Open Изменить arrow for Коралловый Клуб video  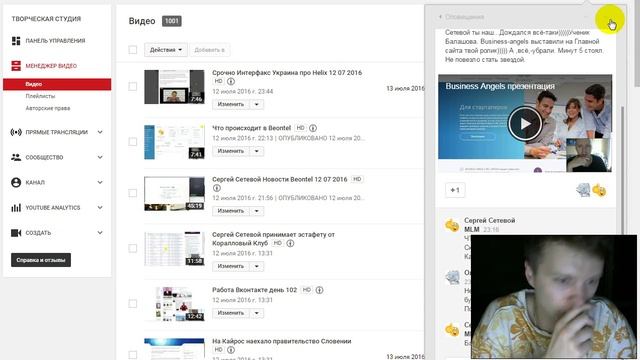click(257, 267)
